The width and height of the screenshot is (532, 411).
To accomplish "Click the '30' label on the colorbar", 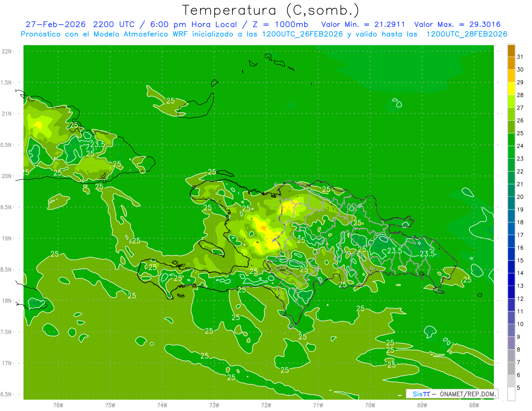I will pos(520,70).
